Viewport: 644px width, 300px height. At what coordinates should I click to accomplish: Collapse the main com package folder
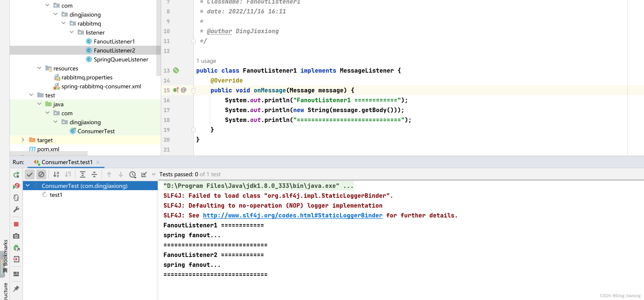click(x=47, y=5)
